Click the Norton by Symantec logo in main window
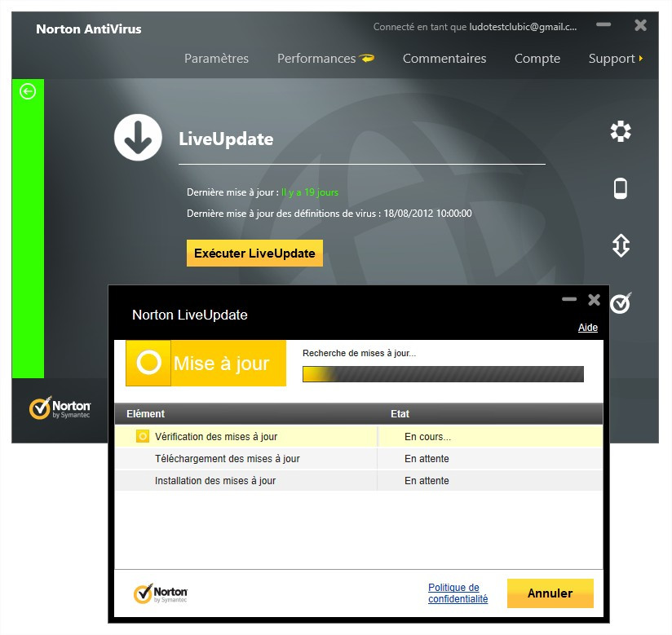Image resolution: width=672 pixels, height=635 pixels. coord(60,408)
